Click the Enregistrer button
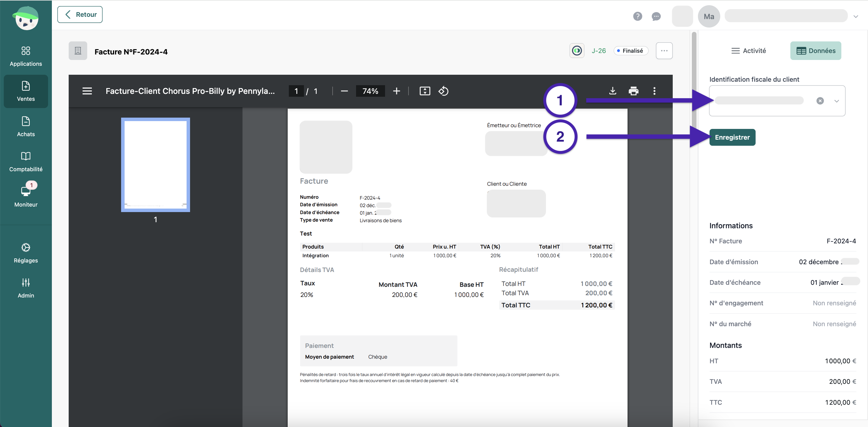The width and height of the screenshot is (868, 427). [x=732, y=137]
